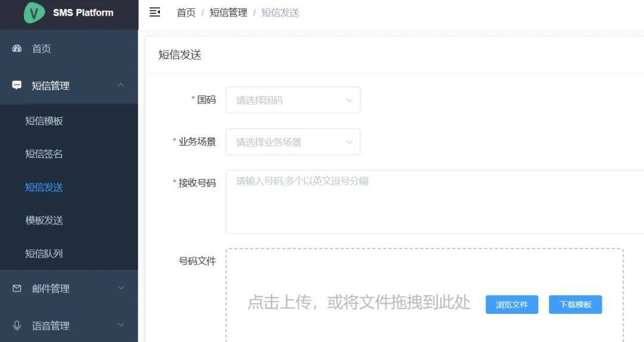Toggle the sidebar collapse hamburger icon
This screenshot has width=644, height=342.
(x=155, y=13)
